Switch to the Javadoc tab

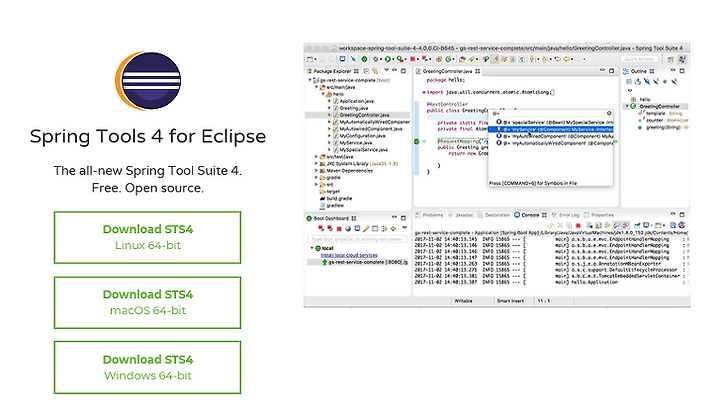pyautogui.click(x=460, y=215)
